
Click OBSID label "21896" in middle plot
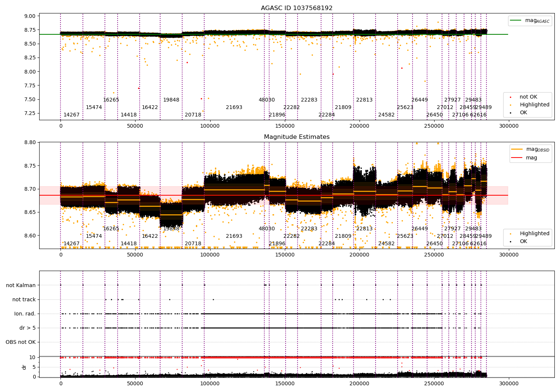(x=277, y=244)
